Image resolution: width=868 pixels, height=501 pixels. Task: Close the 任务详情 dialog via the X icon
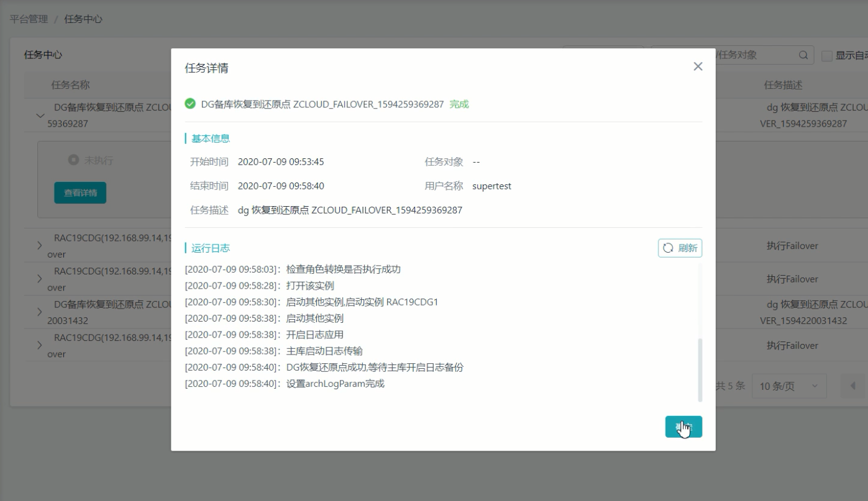tap(697, 66)
